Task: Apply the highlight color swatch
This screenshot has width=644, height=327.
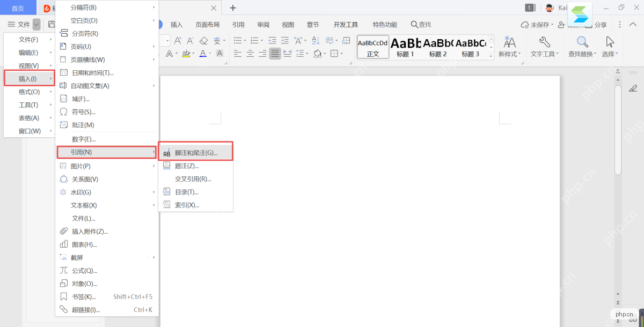Action: 186,54
